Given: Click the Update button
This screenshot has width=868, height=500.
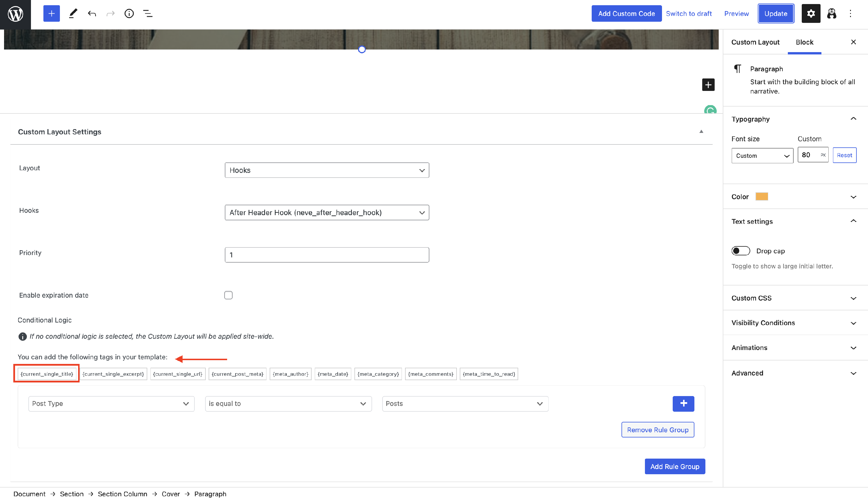Looking at the screenshot, I should click(776, 13).
